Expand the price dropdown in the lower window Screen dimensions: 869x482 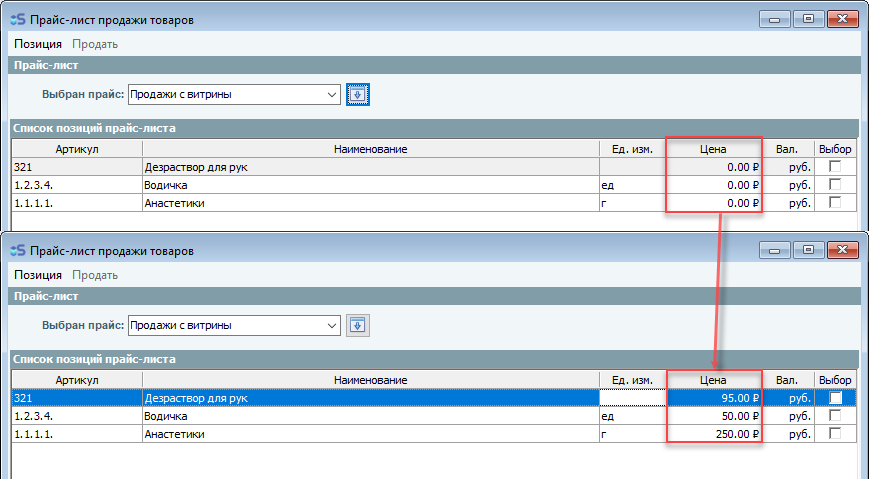(x=332, y=326)
